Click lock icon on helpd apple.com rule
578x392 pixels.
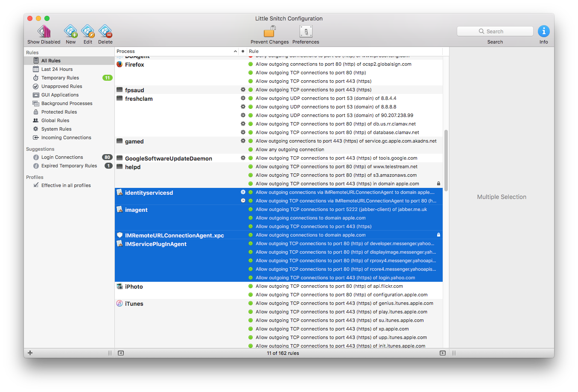coord(438,184)
